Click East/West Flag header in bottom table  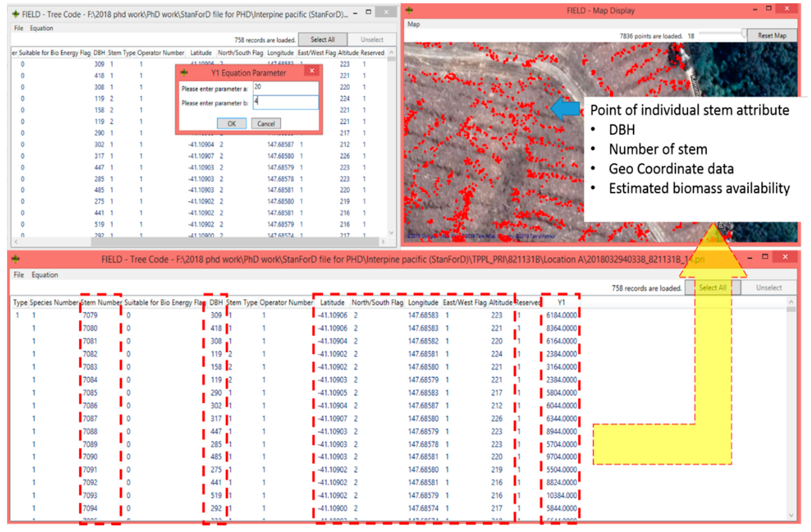(x=464, y=302)
